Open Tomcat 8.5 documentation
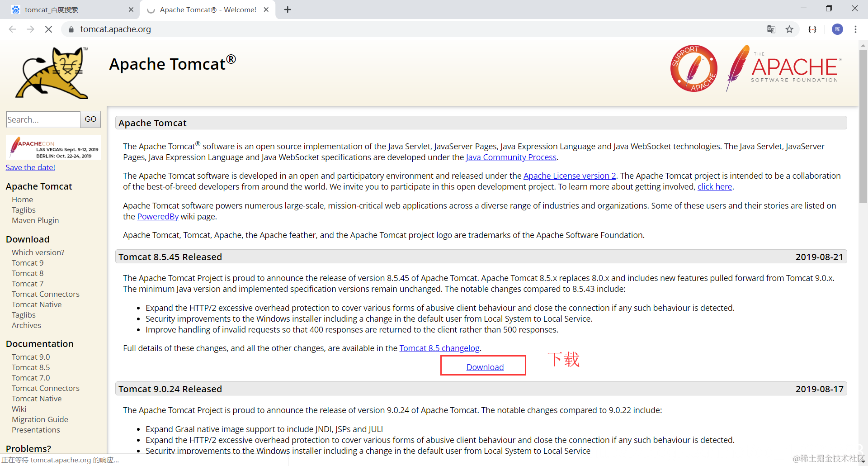Image resolution: width=868 pixels, height=466 pixels. point(31,367)
